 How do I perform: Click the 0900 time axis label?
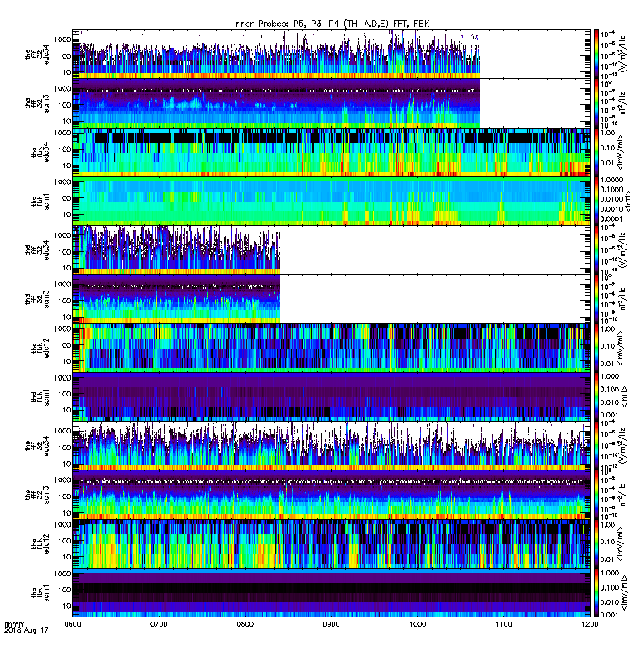point(331,624)
